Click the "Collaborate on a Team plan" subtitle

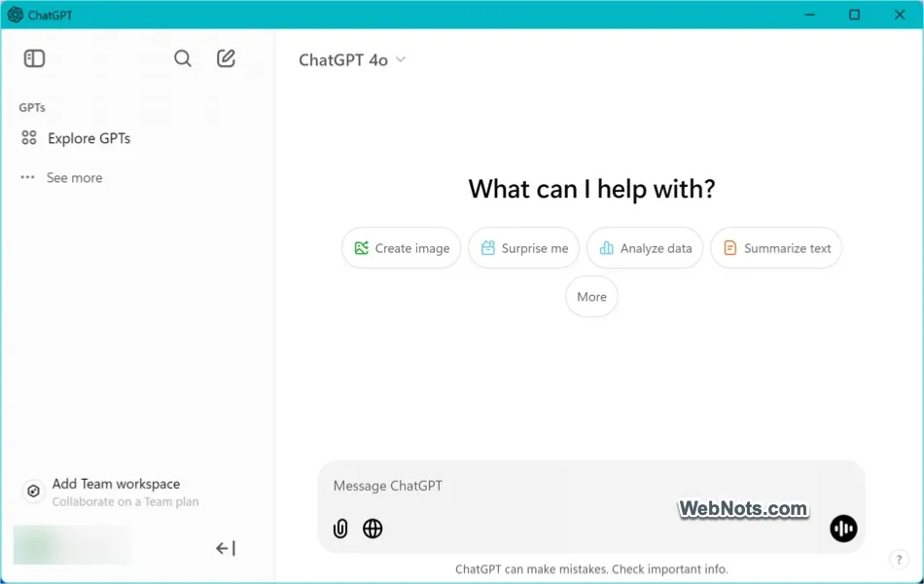pos(125,502)
